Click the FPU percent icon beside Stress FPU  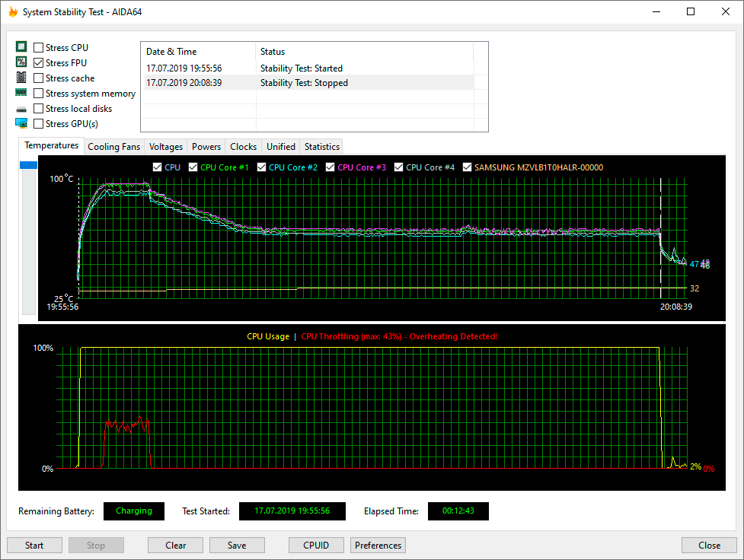click(x=21, y=63)
